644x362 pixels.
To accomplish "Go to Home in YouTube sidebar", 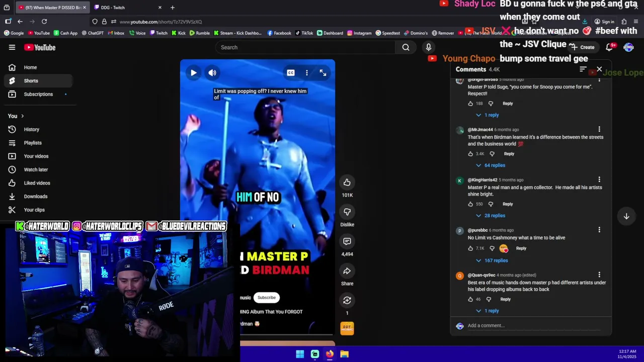I will coord(38,67).
